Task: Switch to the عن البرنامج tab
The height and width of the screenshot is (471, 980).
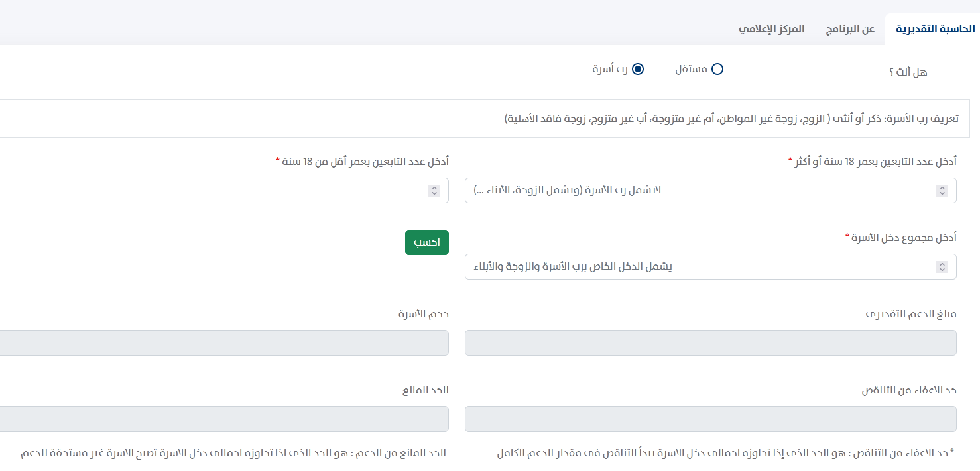Action: (850, 29)
